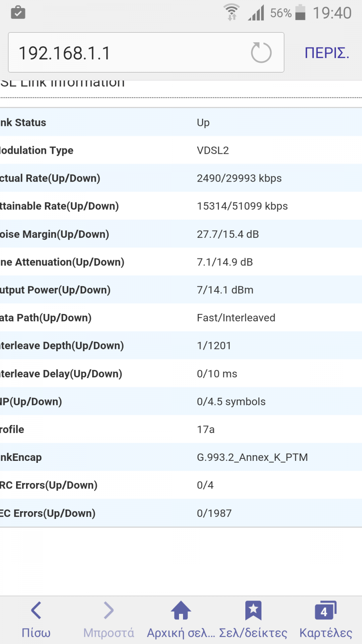Tap the Μπροστά forward arrow
Viewport: 362px width, 644px height.
point(109,610)
